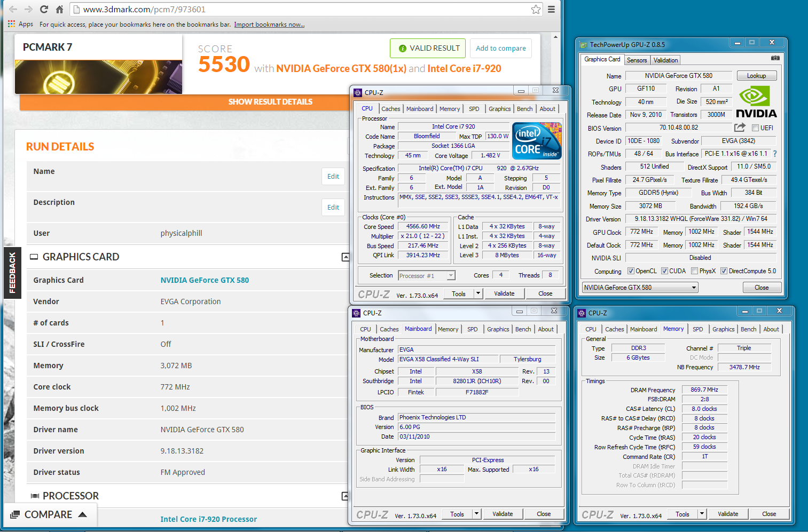Open NVIDIA GeForce GTX 580 graphics card link
The image size is (808, 532).
click(205, 280)
